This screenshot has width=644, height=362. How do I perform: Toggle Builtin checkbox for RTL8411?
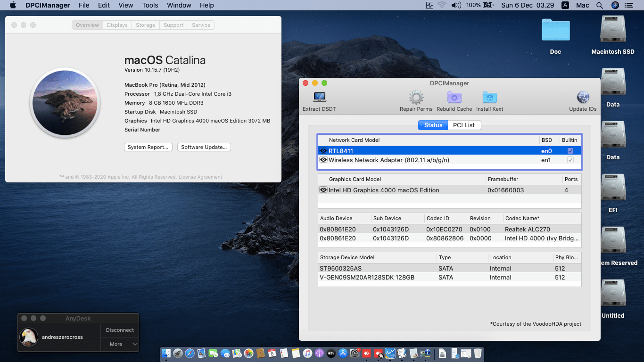[570, 151]
